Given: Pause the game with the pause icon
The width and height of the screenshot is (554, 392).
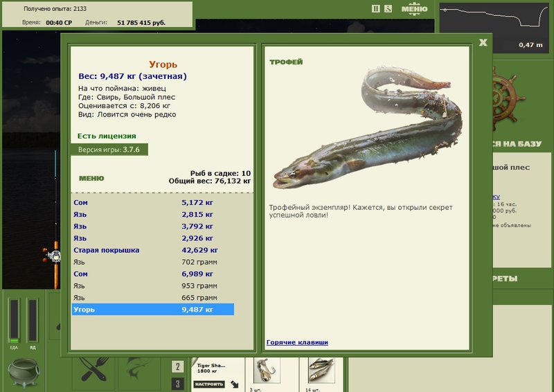Looking at the screenshot, I should pos(375,8).
